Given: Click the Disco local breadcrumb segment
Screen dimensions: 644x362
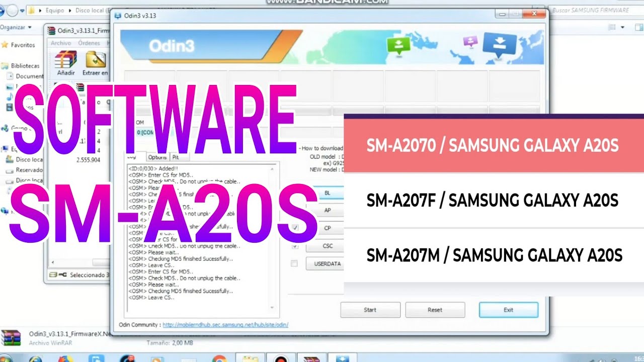Looking at the screenshot, I should [x=92, y=10].
